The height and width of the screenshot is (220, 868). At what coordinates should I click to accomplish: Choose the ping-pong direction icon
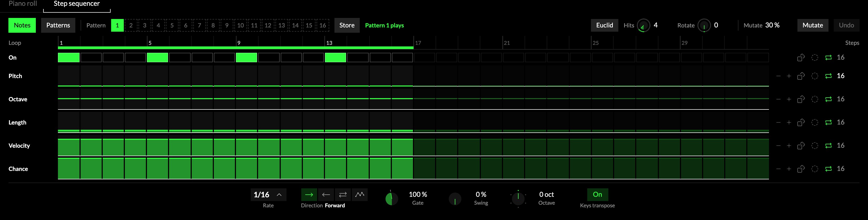click(x=343, y=195)
